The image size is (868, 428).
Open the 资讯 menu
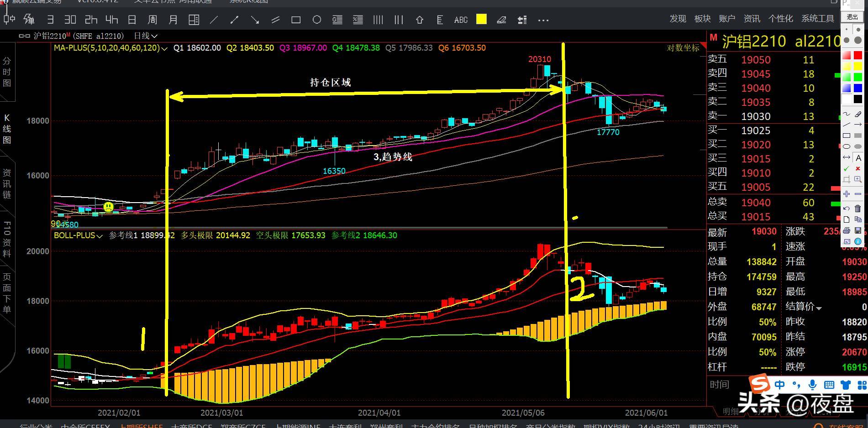752,19
